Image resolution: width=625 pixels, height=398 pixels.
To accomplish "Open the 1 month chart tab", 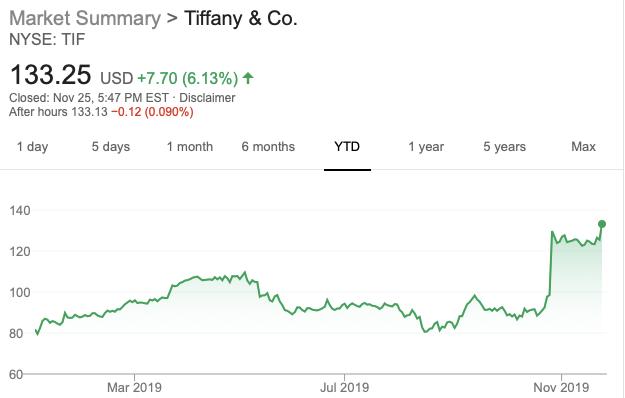I will click(190, 147).
